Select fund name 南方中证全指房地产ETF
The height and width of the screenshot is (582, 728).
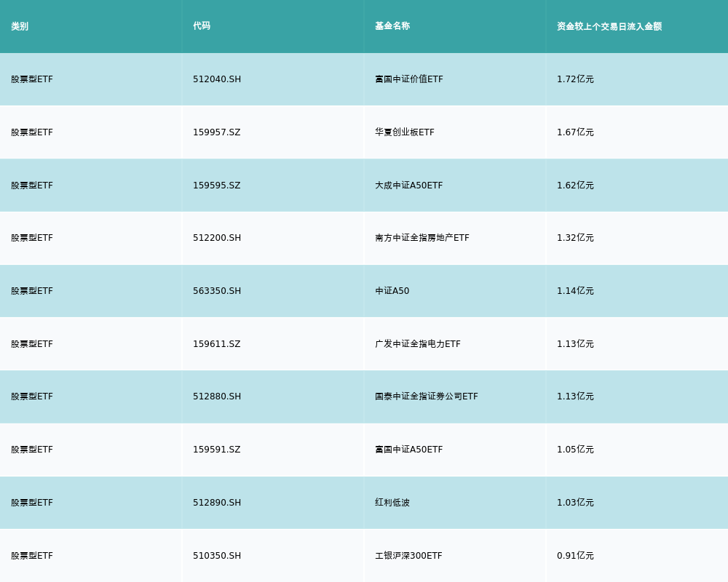coord(422,238)
